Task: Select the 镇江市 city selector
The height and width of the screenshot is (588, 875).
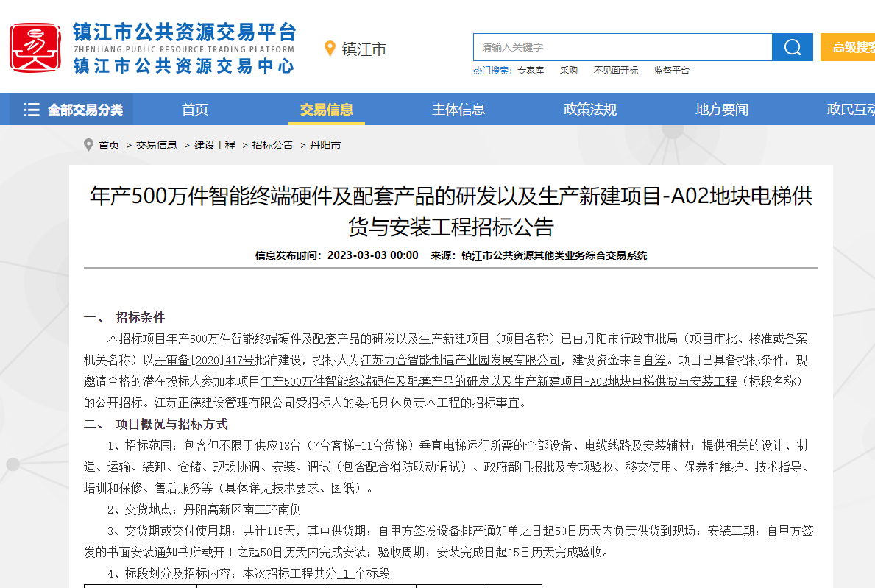Action: coord(364,49)
